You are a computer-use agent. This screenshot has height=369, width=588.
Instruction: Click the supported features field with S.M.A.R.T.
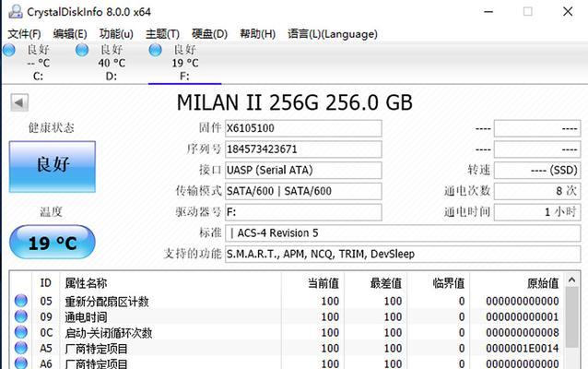403,255
